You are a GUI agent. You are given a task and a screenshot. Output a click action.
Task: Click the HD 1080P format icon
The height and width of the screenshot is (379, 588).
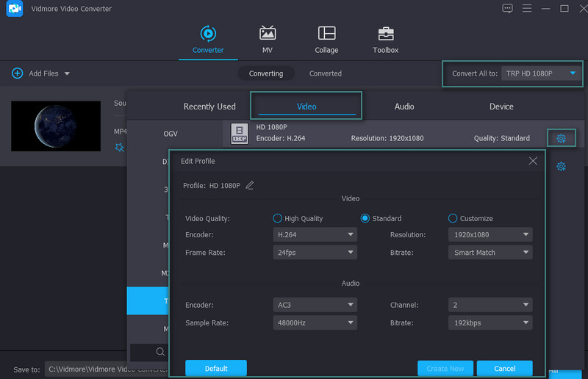(x=240, y=134)
